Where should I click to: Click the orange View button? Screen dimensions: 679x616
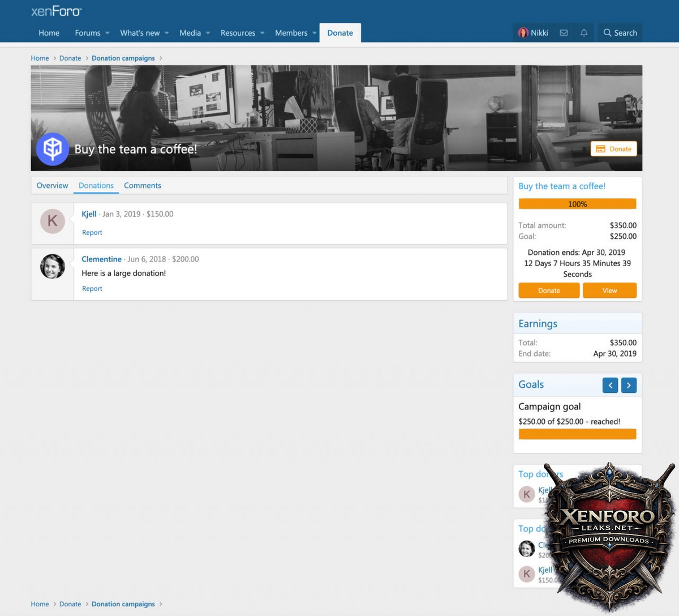609,290
